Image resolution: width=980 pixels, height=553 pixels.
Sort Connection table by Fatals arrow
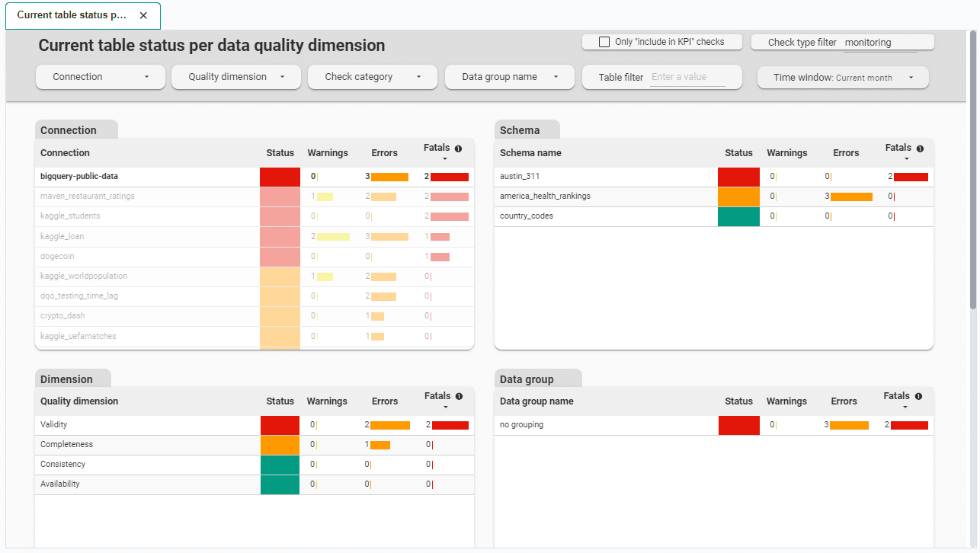(x=444, y=159)
